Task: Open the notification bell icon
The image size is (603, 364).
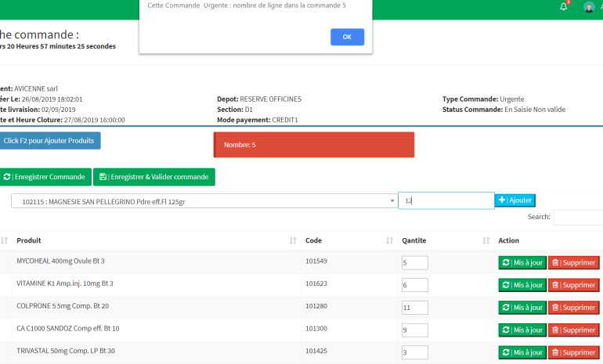Action: tap(563, 7)
